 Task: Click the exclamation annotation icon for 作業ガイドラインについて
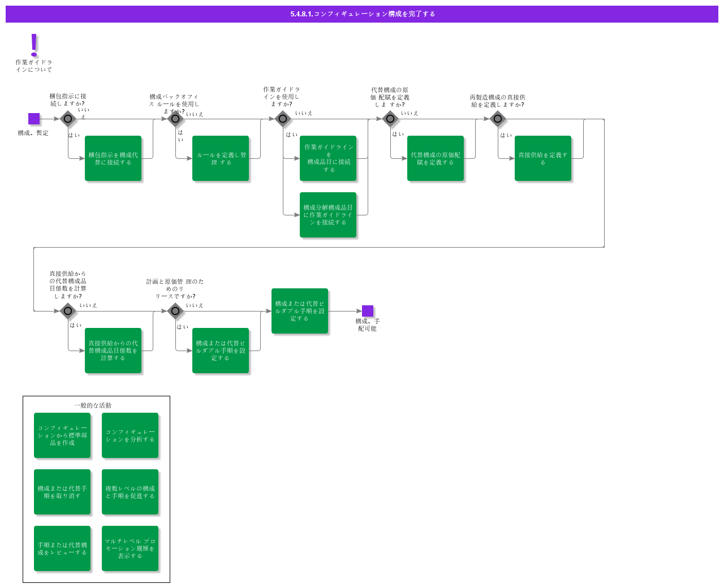point(33,44)
